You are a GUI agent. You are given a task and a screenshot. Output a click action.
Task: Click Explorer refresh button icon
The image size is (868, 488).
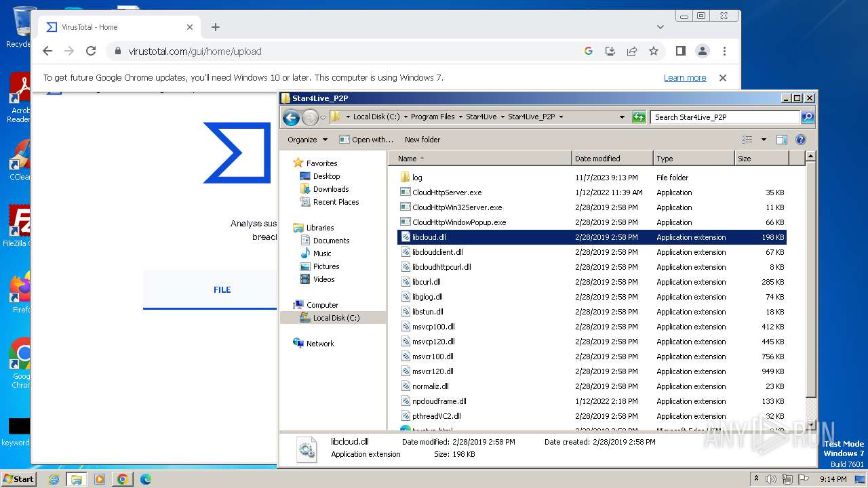[639, 117]
